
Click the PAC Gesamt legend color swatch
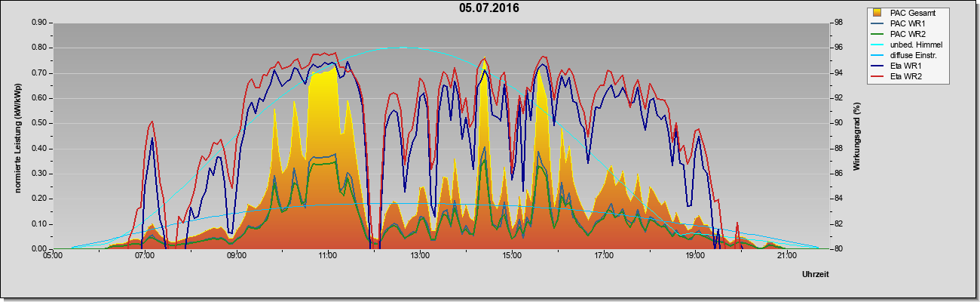877,13
